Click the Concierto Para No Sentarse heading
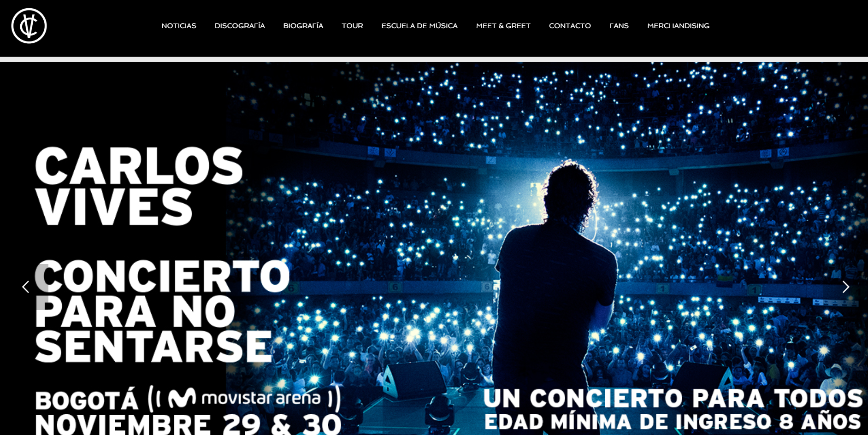The width and height of the screenshot is (868, 435). click(x=162, y=311)
